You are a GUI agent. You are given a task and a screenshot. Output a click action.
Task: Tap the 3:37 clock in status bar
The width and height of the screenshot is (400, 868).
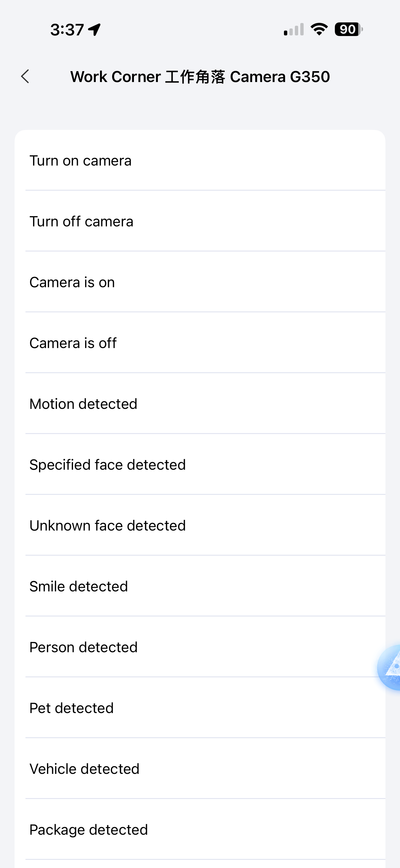[x=67, y=30]
